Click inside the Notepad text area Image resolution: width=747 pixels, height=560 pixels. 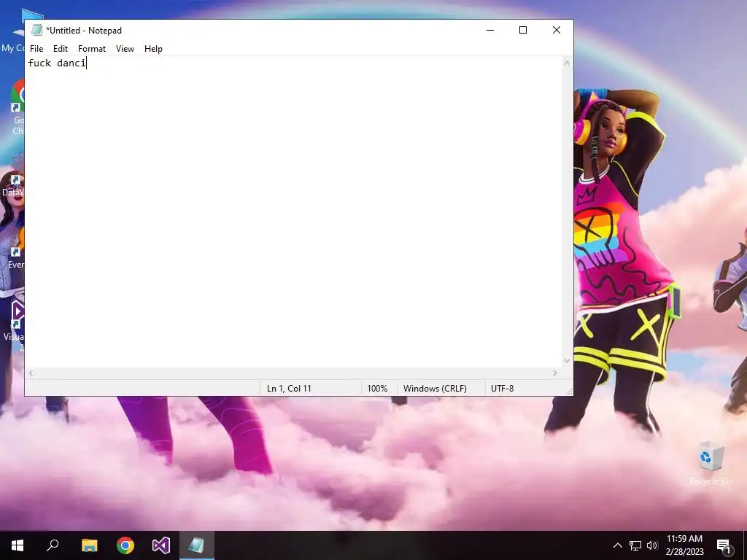coord(293,212)
